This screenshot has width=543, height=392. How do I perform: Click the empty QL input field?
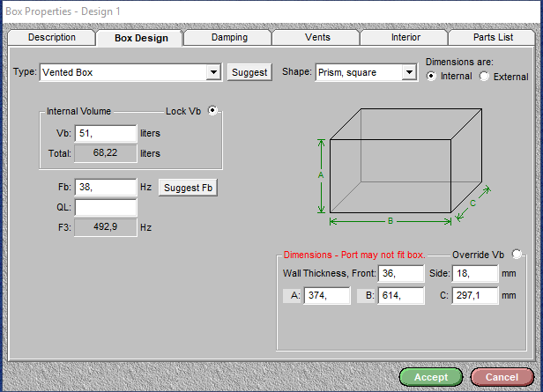[105, 208]
